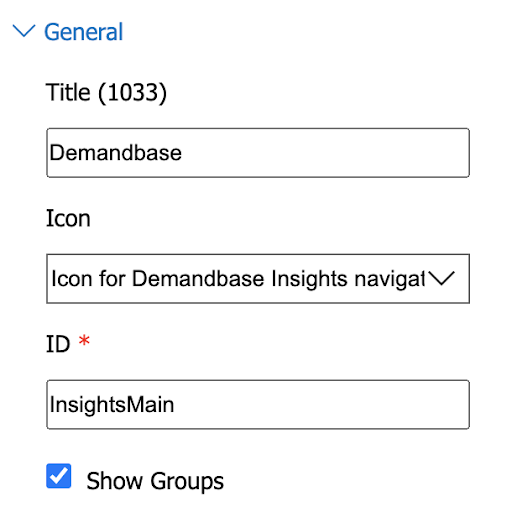
Task: Click the Show Groups label text
Action: (155, 481)
